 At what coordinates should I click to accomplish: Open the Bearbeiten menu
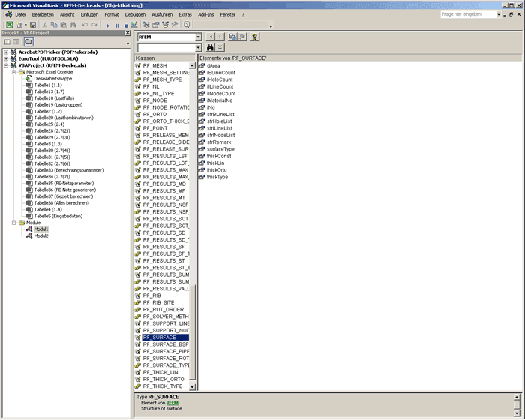pos(43,15)
